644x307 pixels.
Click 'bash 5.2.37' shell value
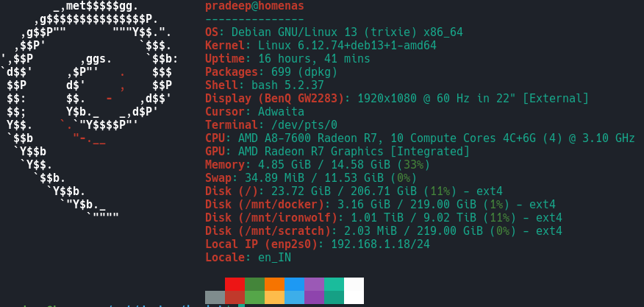[287, 85]
